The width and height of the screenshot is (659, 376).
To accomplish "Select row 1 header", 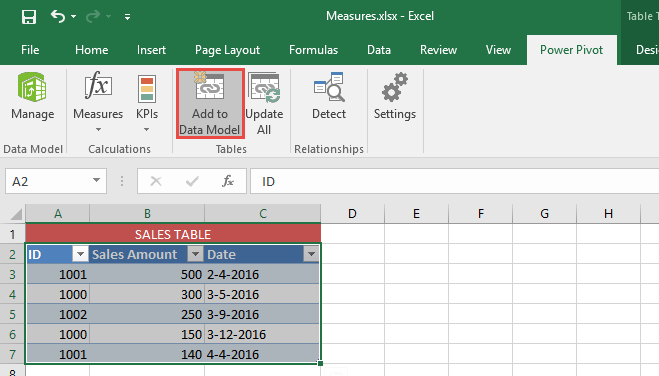I will pos(13,234).
